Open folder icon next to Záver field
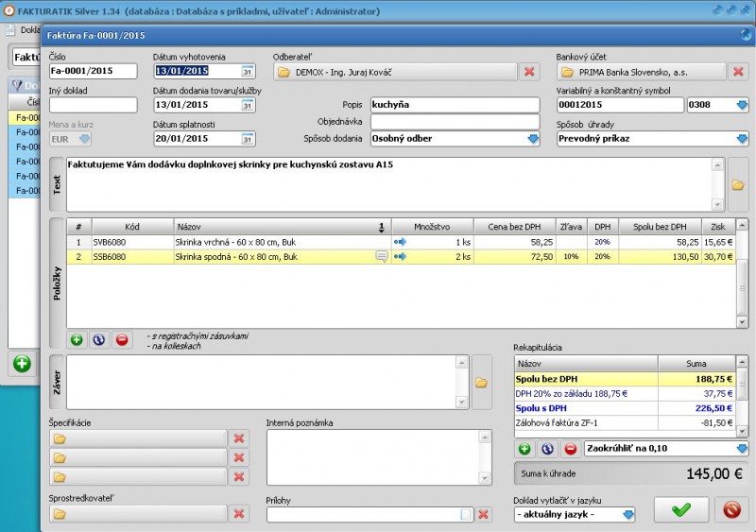 click(481, 383)
